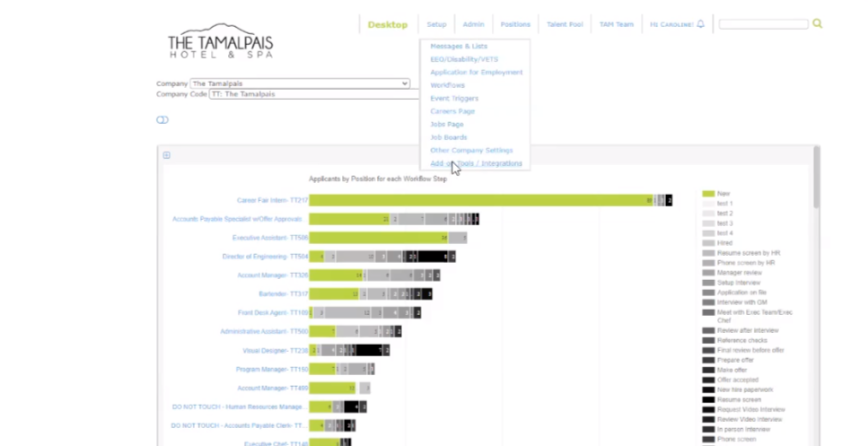Click the Request Video Interview legend entry

click(x=751, y=409)
